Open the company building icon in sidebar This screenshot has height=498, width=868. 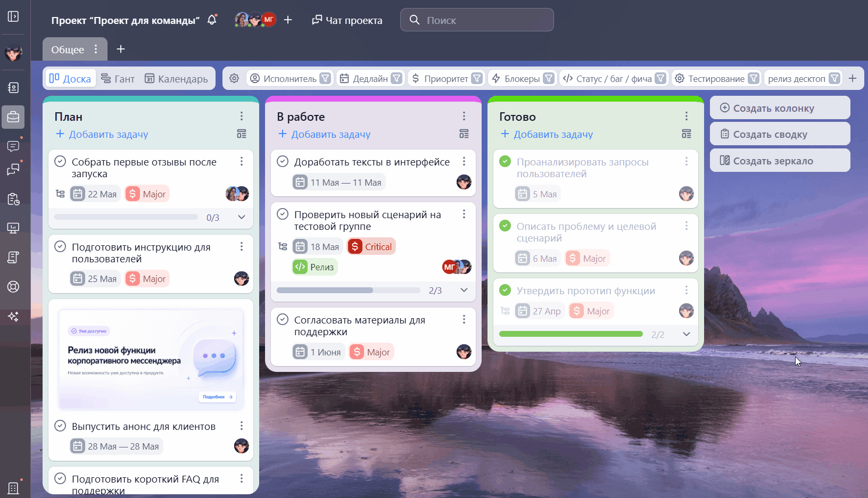point(13,488)
